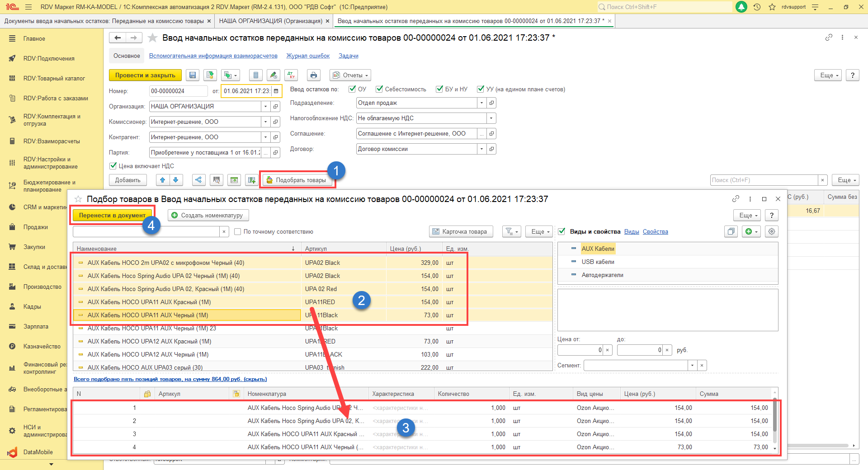Expand the Подразделение dropdown list
The image size is (868, 470).
click(481, 103)
